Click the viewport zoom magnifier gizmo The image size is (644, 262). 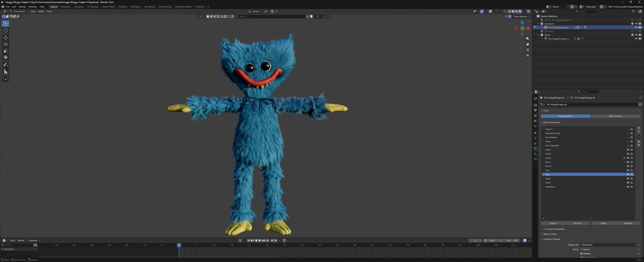point(528,39)
